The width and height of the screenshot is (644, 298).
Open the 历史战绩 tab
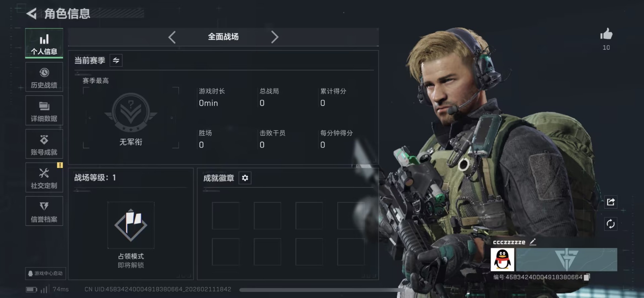[44, 77]
